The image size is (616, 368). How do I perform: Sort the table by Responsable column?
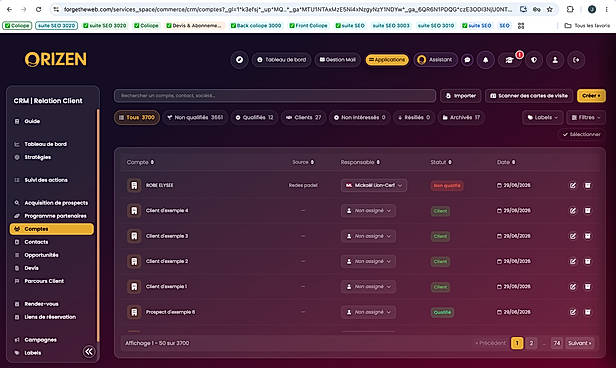click(x=360, y=162)
